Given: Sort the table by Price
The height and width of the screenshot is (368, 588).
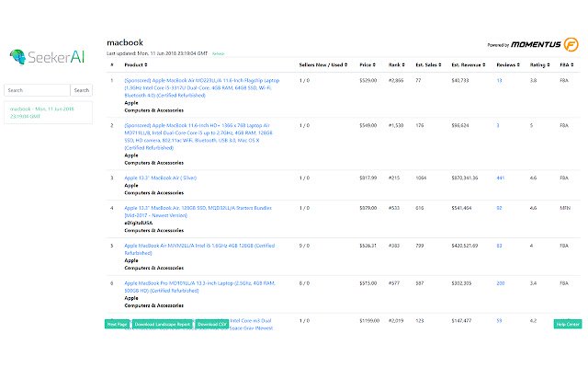Looking at the screenshot, I should [x=367, y=65].
